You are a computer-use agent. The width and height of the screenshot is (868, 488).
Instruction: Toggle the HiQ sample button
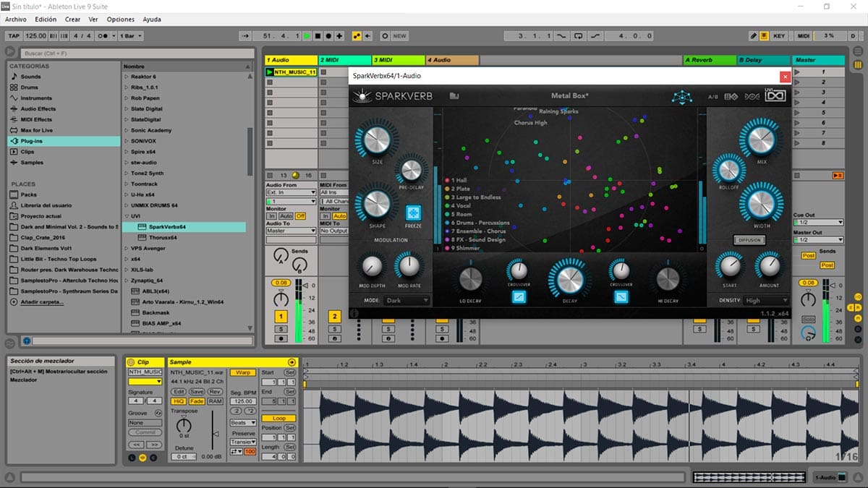[178, 401]
